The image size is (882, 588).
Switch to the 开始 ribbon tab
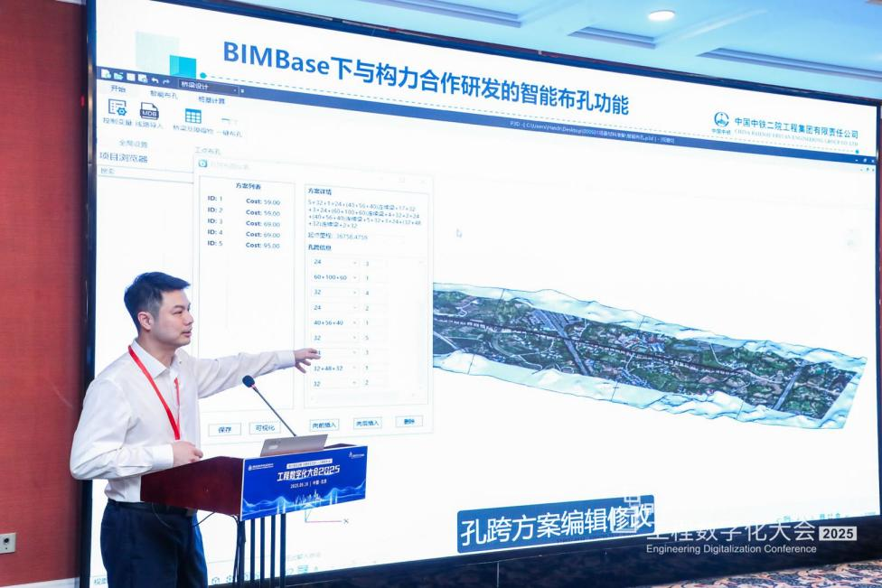tap(118, 89)
